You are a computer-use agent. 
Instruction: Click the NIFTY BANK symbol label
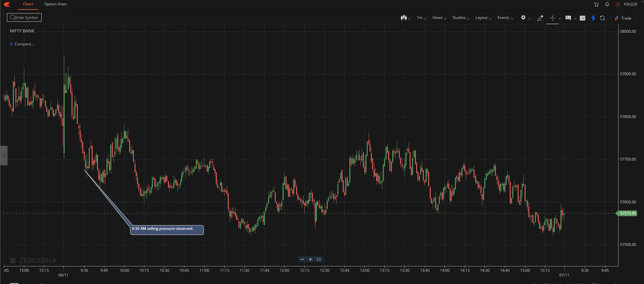click(22, 31)
